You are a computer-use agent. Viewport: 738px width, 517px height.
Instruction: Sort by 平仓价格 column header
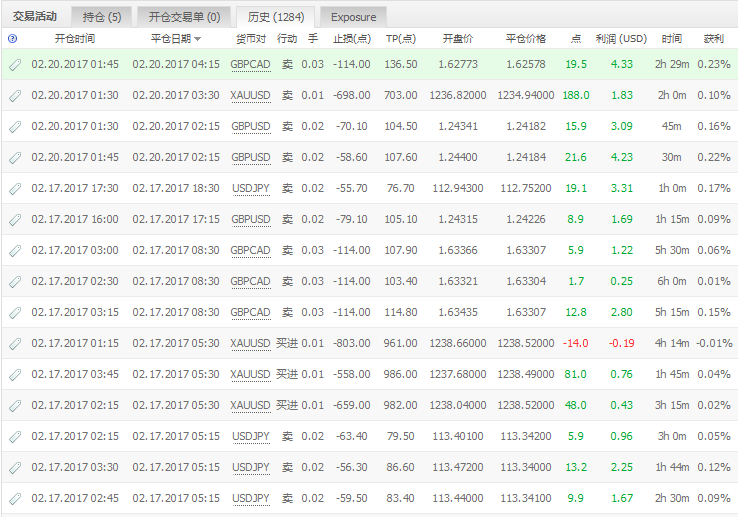[526, 39]
